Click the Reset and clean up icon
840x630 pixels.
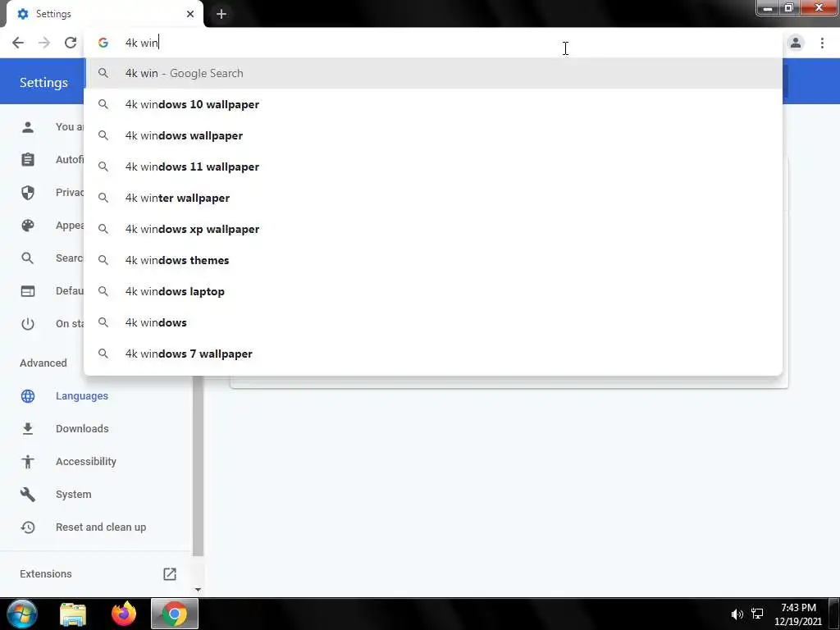28,527
